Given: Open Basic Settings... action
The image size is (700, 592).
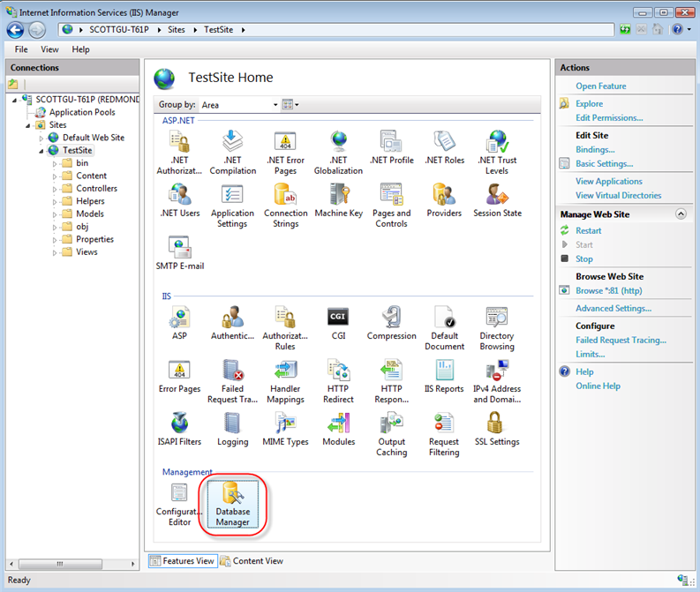Looking at the screenshot, I should (x=604, y=164).
